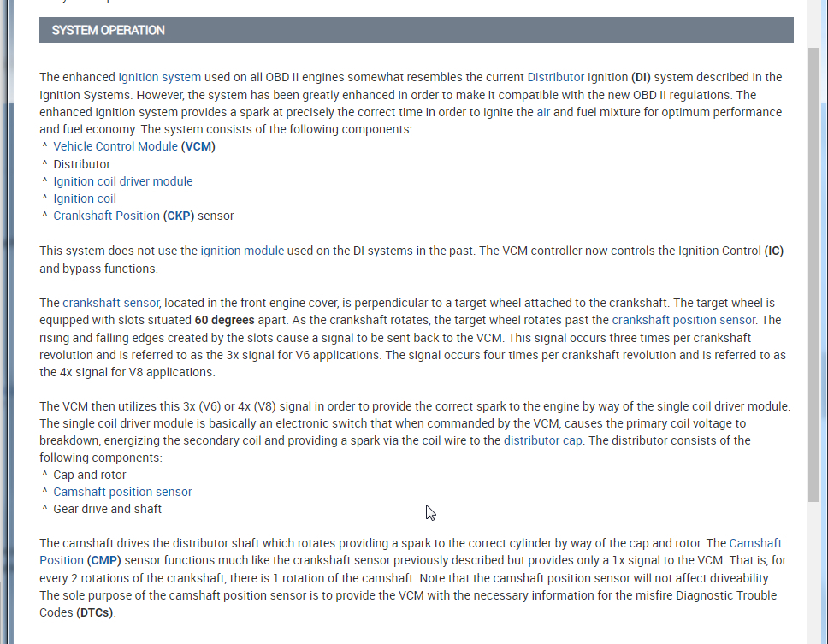Open the 'Vehicle Control Module' link

(115, 146)
